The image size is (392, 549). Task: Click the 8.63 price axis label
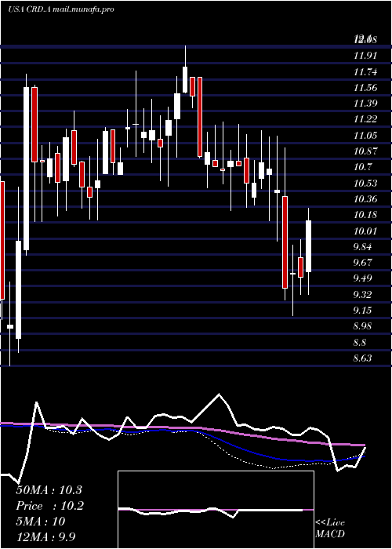pos(362,358)
